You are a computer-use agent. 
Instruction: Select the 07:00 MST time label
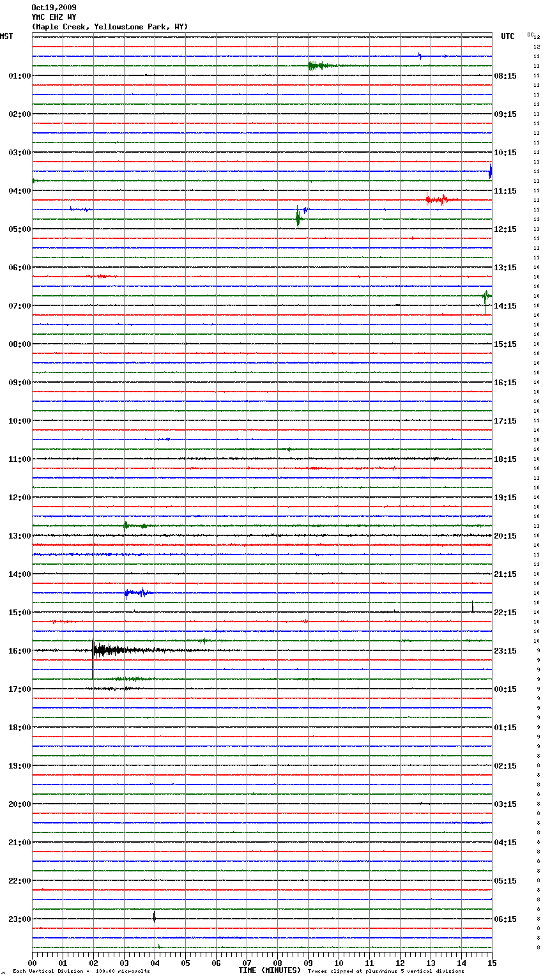click(19, 306)
